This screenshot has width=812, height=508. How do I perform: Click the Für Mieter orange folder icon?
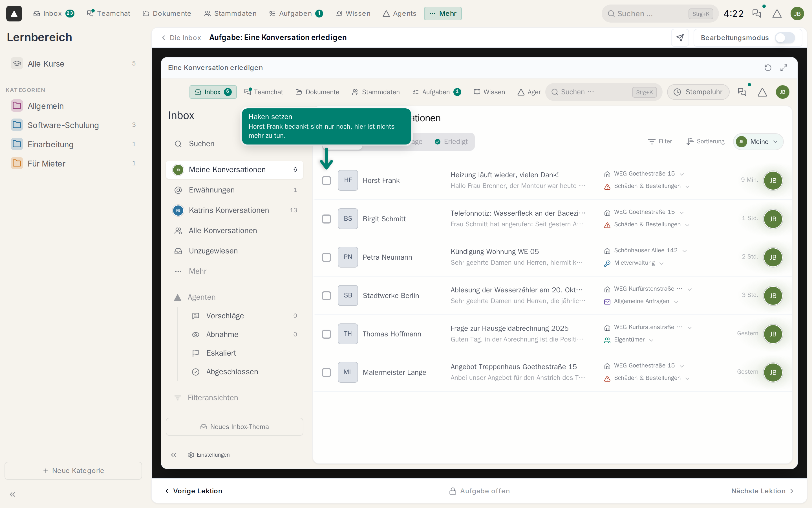[17, 163]
